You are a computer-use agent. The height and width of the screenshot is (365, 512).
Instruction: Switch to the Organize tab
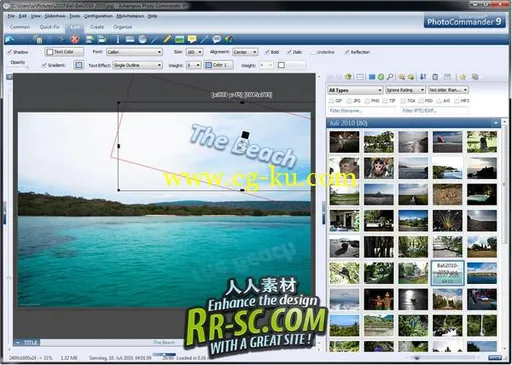tap(122, 27)
